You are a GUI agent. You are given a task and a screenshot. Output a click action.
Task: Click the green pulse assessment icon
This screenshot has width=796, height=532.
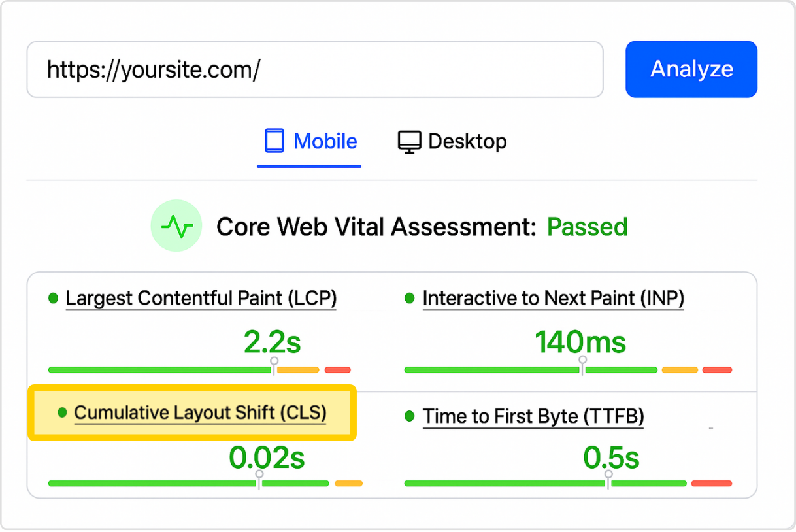176,226
